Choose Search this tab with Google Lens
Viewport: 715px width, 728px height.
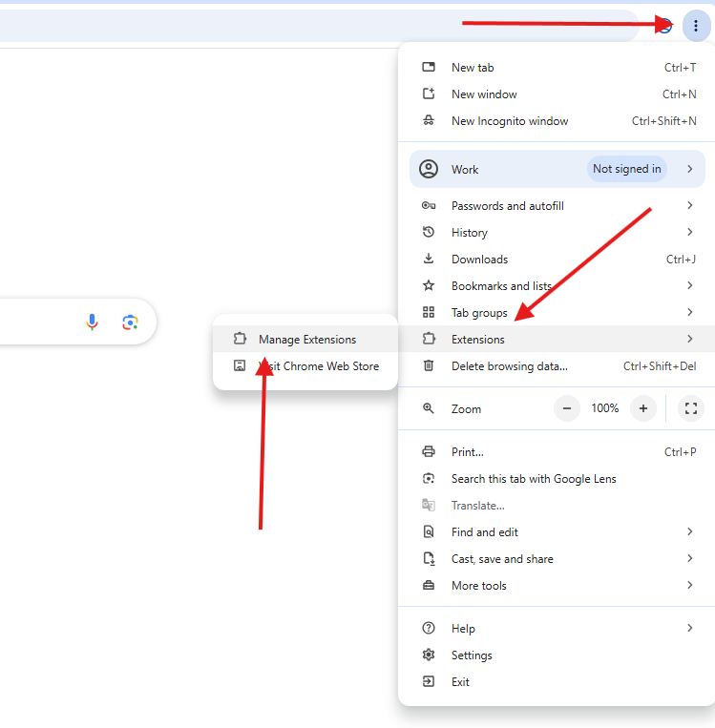557,479
